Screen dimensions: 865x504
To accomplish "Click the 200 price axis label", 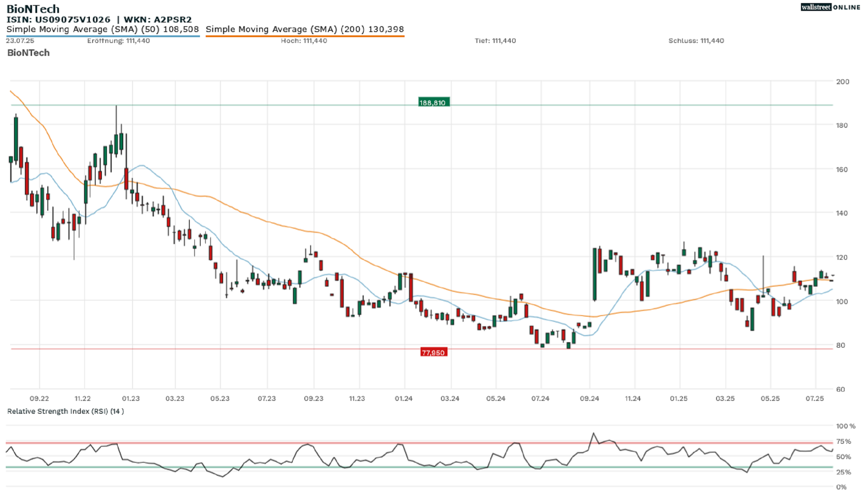I will coord(842,82).
